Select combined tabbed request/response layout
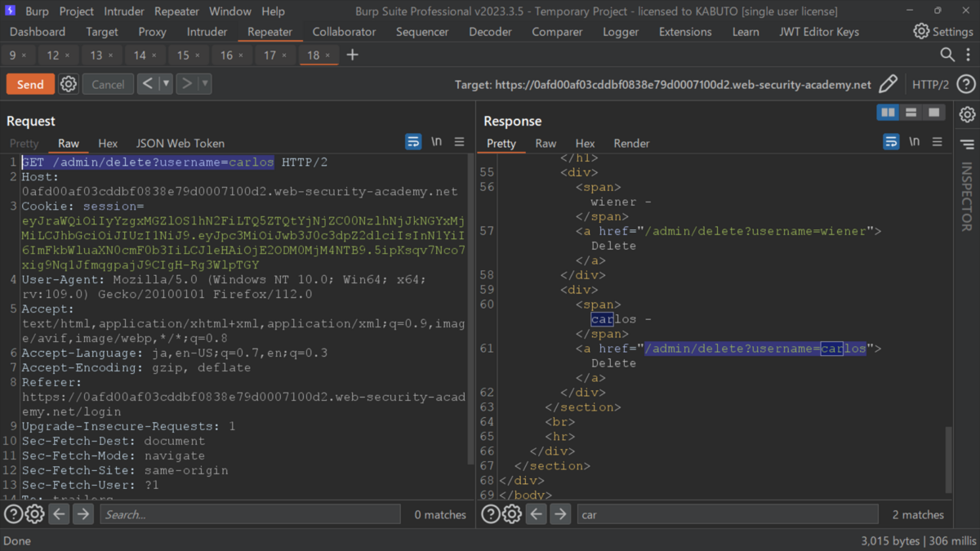 tap(933, 113)
